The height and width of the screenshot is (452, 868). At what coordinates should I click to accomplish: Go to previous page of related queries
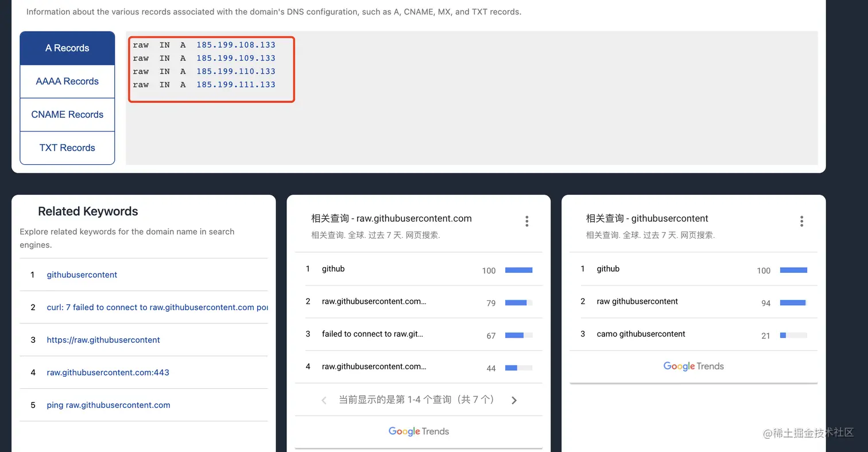324,400
